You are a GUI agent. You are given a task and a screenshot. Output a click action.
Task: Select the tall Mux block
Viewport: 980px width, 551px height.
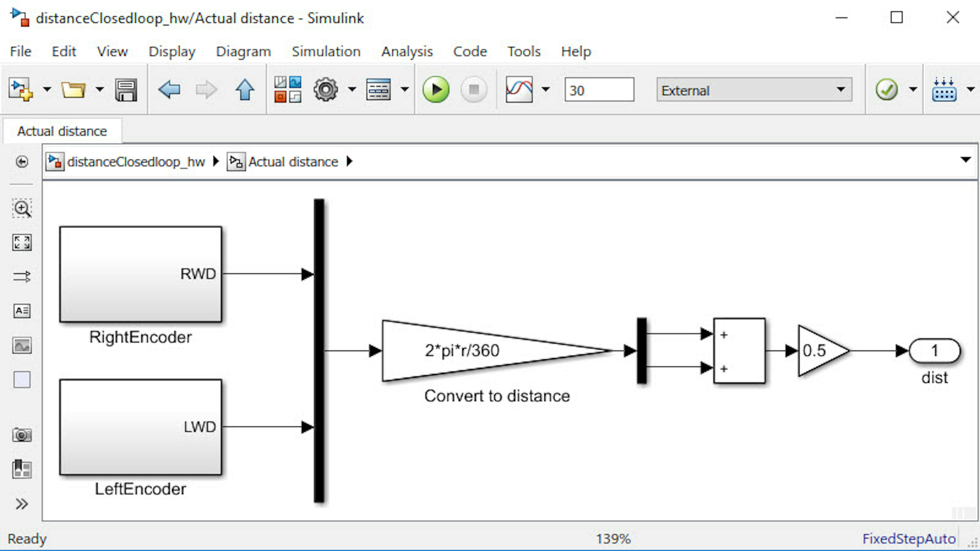tap(319, 351)
